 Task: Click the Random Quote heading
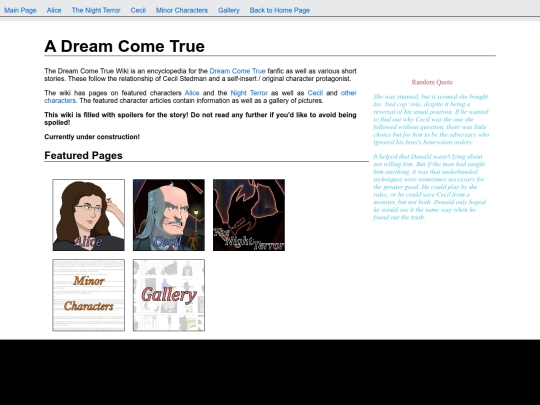click(432, 82)
